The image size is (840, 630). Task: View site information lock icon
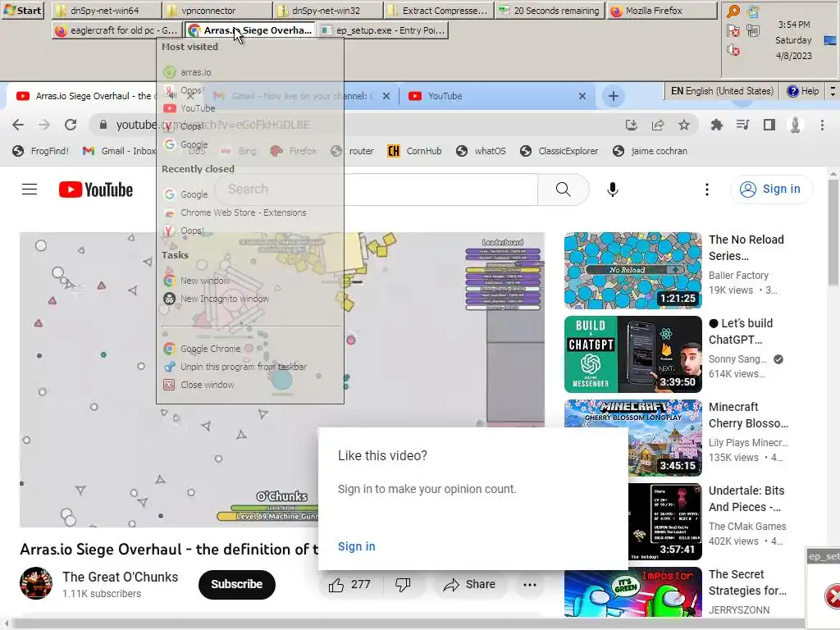(x=103, y=125)
